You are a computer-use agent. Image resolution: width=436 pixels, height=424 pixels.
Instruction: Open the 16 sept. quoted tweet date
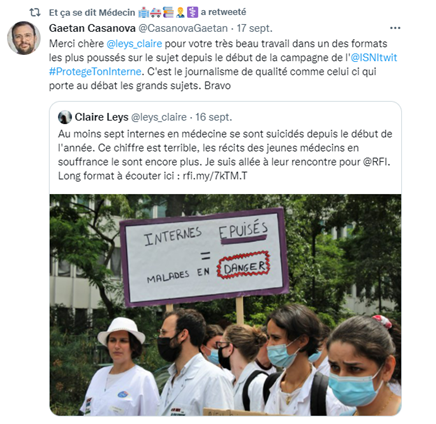[x=213, y=117]
